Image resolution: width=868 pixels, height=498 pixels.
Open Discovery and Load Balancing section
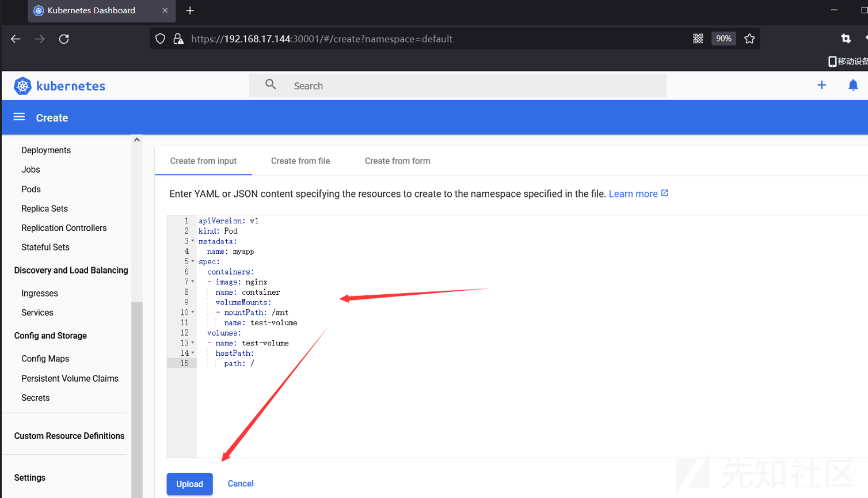click(71, 271)
